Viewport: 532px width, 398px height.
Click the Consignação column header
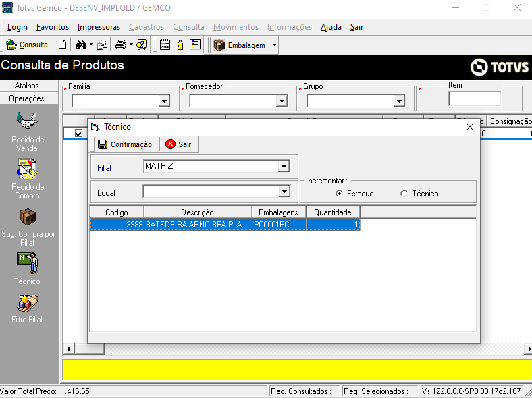[510, 121]
